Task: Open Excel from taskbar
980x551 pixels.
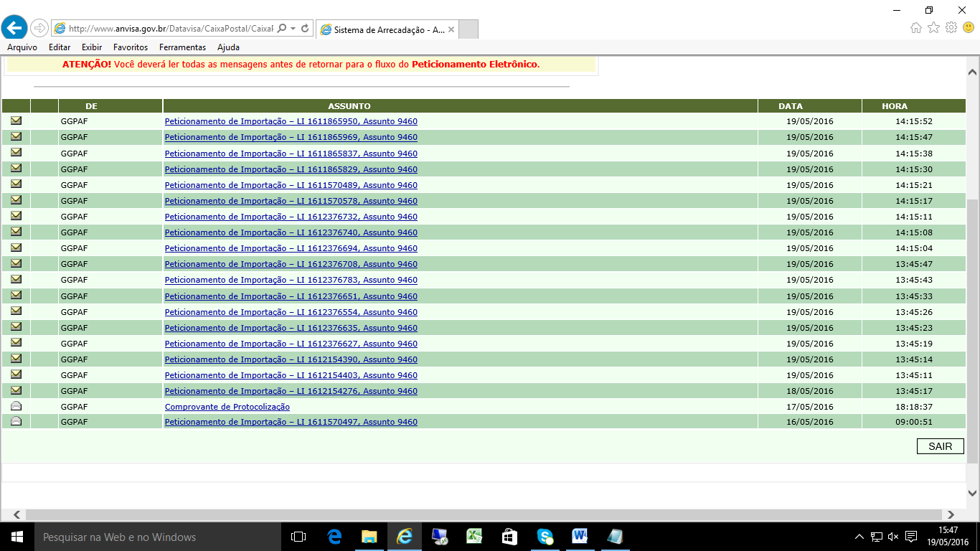Action: pos(474,537)
